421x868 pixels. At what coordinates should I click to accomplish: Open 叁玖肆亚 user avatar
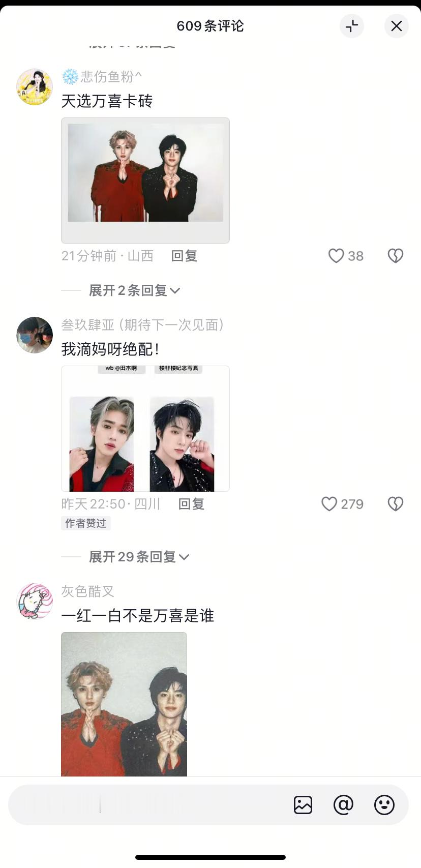pos(35,335)
